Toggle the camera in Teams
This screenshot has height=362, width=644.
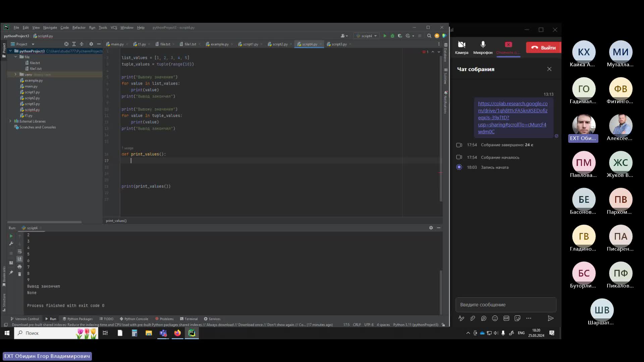click(x=462, y=47)
